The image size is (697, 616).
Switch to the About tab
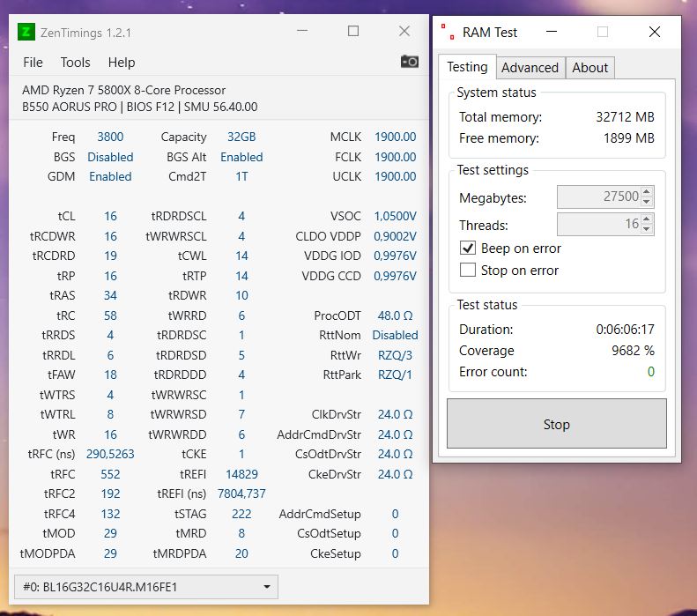coord(589,68)
